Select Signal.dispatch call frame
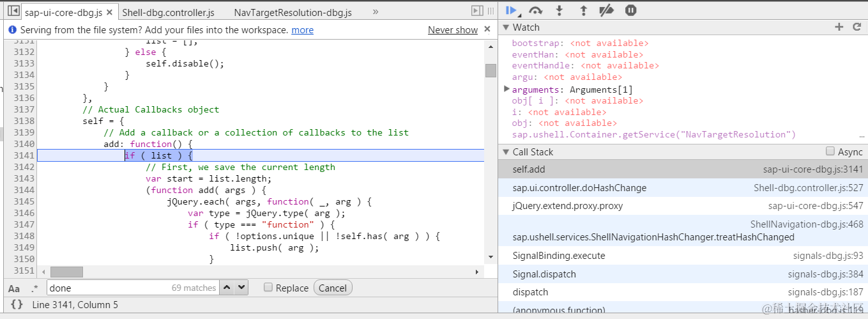 pyautogui.click(x=683, y=274)
